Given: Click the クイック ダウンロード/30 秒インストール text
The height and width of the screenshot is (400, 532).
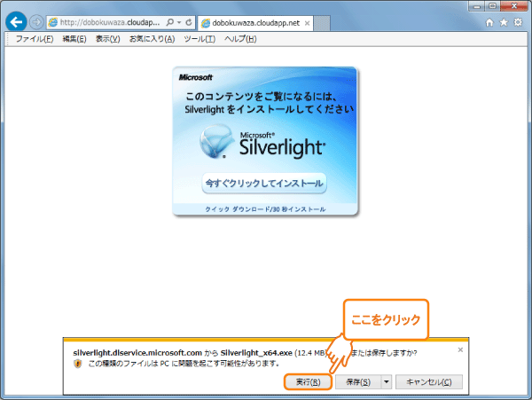Looking at the screenshot, I should [x=265, y=209].
